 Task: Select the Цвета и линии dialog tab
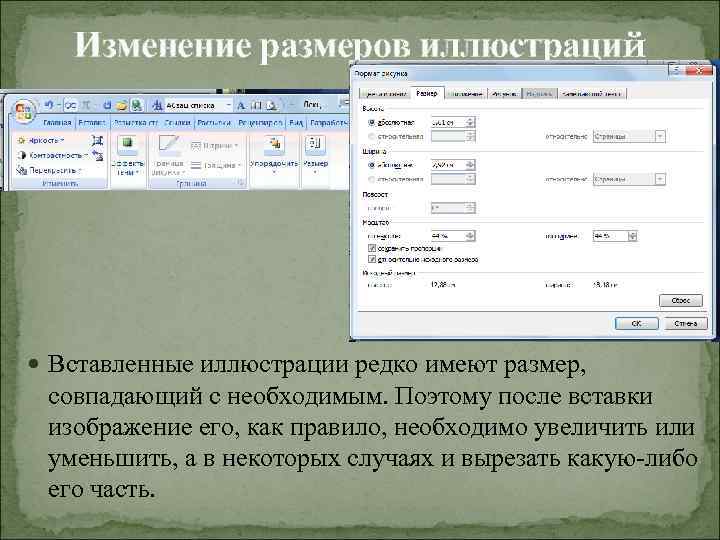384,94
